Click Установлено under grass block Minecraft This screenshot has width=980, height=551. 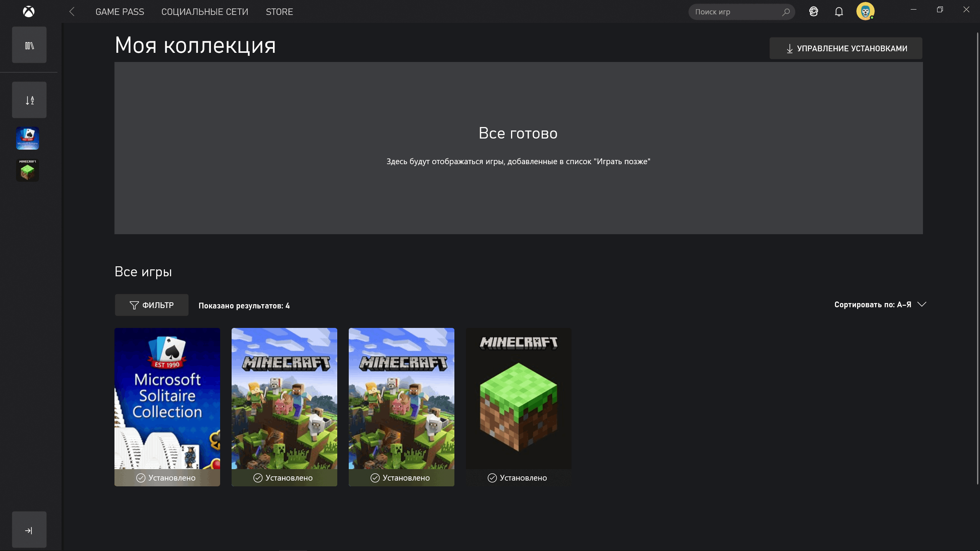519,478
